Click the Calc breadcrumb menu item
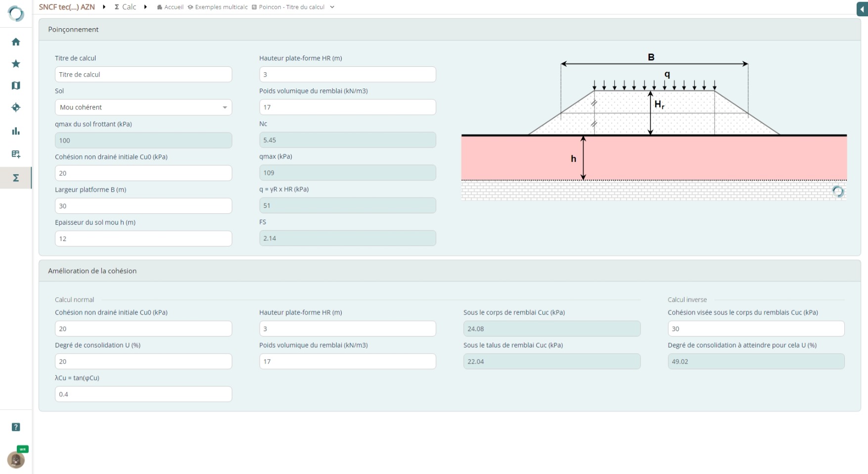 coord(126,7)
